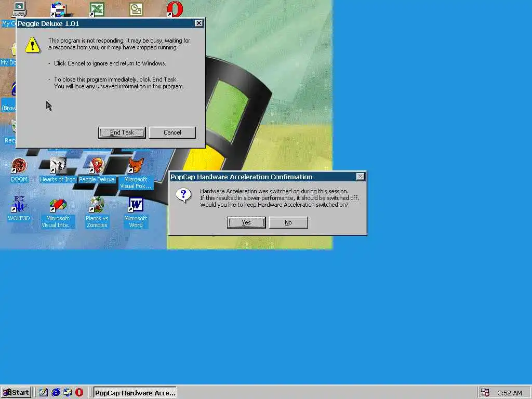532x399 pixels.
Task: Select the Plants vs Zombies desktop icon
Action: tap(97, 212)
